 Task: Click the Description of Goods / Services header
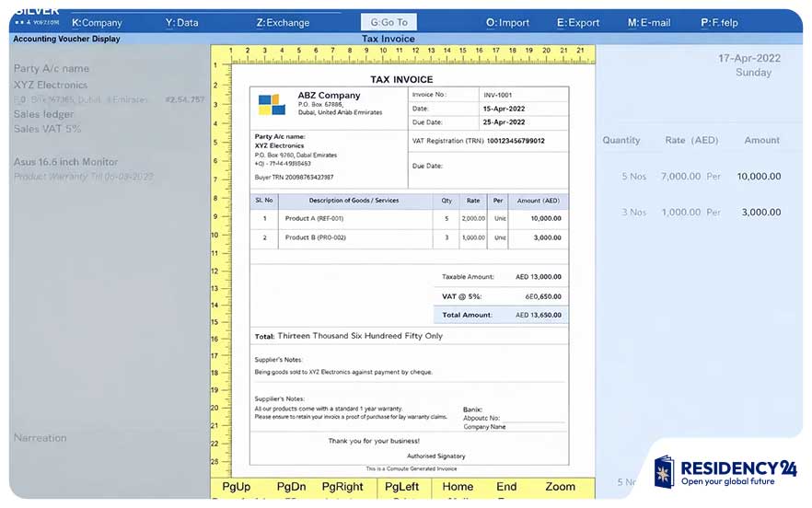tap(354, 201)
